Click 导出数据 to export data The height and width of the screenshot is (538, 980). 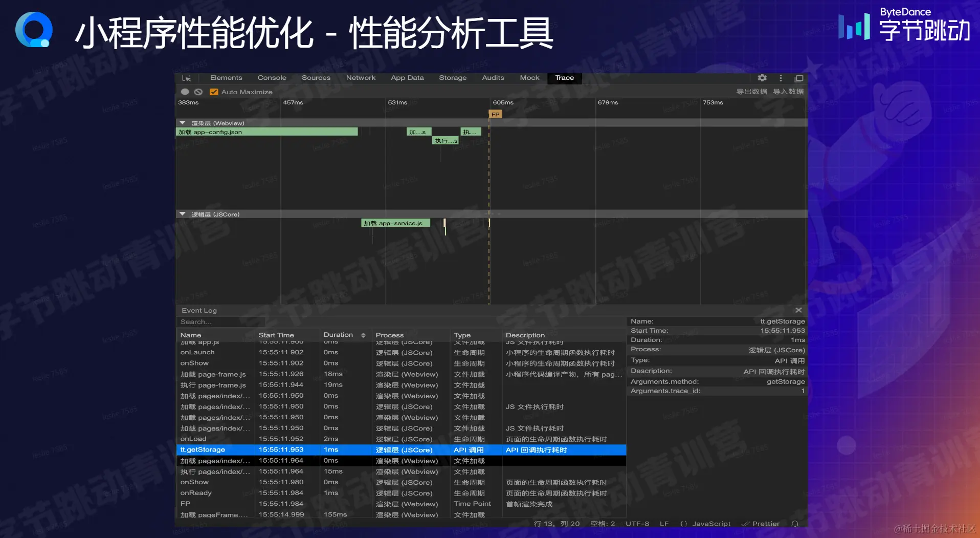pos(751,92)
